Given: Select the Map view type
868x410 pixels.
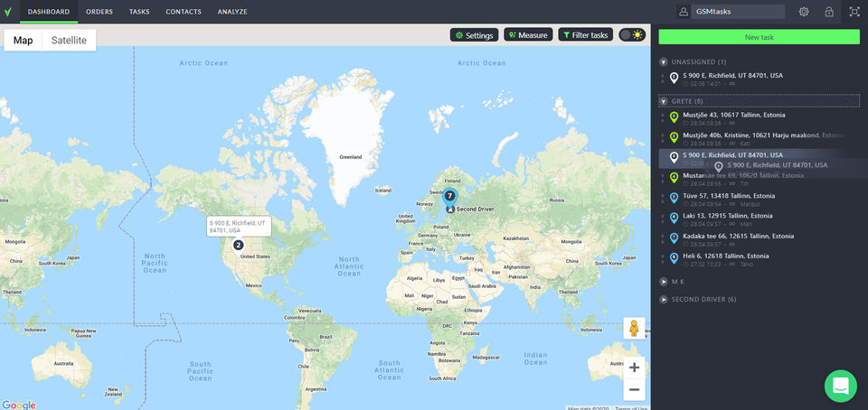Looking at the screenshot, I should tap(23, 41).
